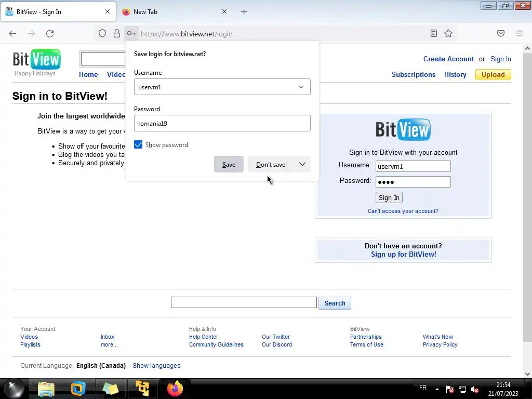Click the network tray icon
532x399 pixels.
(462, 389)
